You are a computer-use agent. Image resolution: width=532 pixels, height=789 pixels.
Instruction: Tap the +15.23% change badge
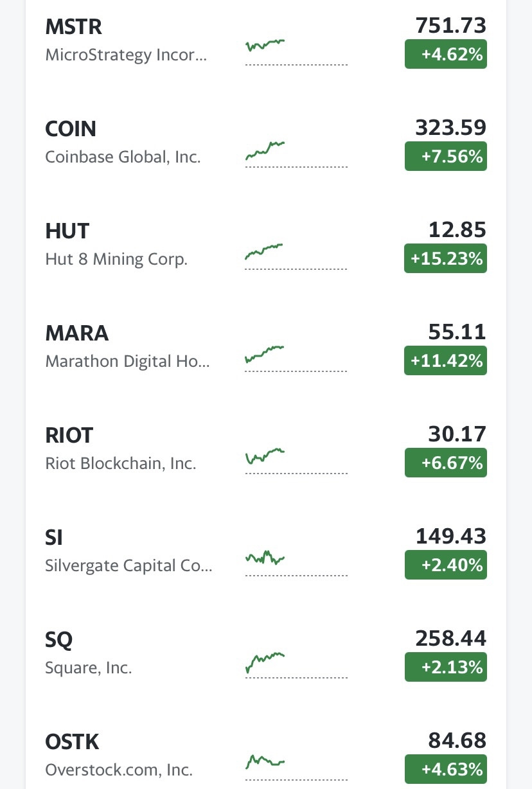pyautogui.click(x=446, y=258)
